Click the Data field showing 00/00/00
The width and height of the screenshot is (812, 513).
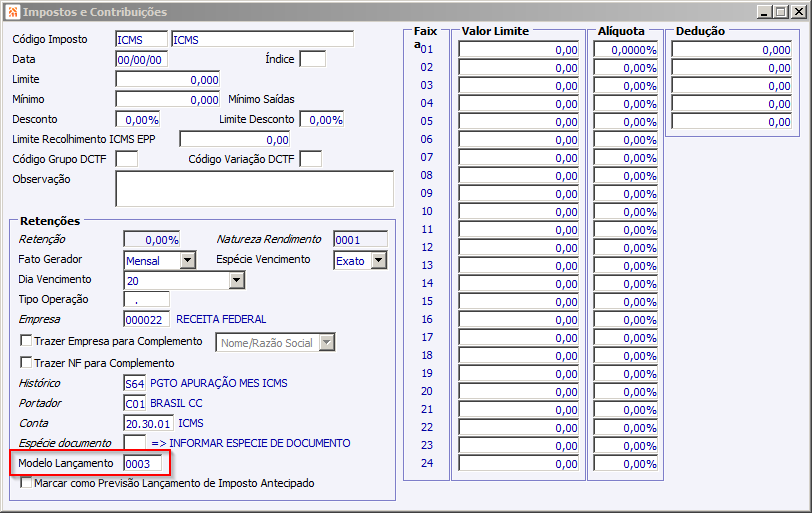(x=141, y=60)
